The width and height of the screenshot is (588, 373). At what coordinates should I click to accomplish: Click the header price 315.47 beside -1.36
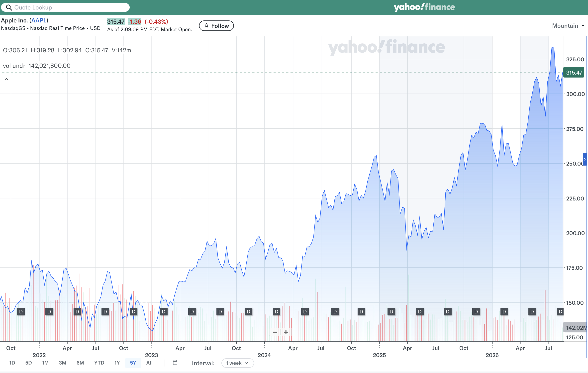116,22
